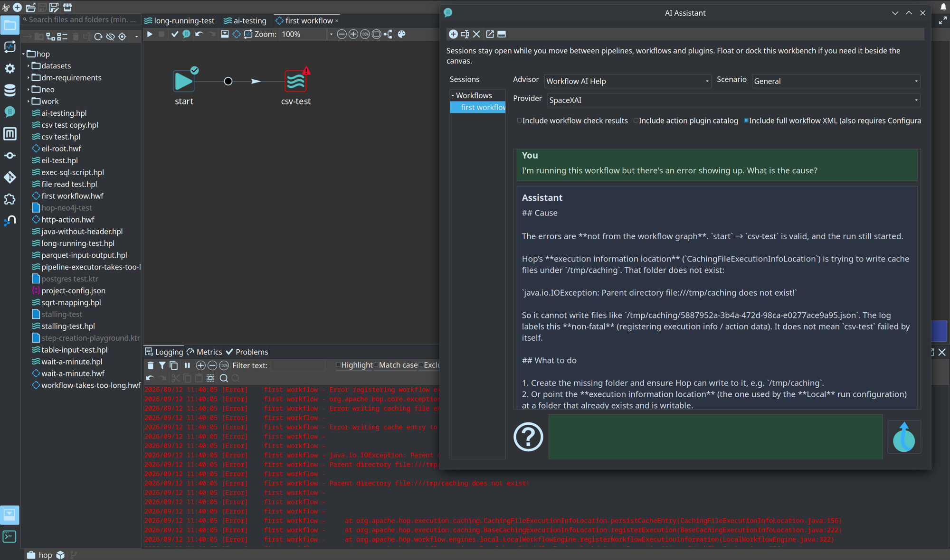Collapse the hop root folder
This screenshot has height=560, width=950.
pos(23,54)
